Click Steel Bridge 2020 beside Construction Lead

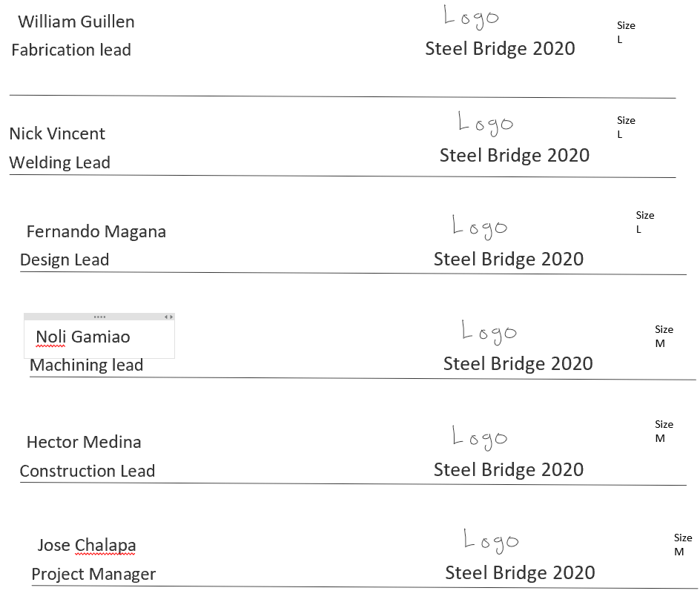tap(509, 470)
